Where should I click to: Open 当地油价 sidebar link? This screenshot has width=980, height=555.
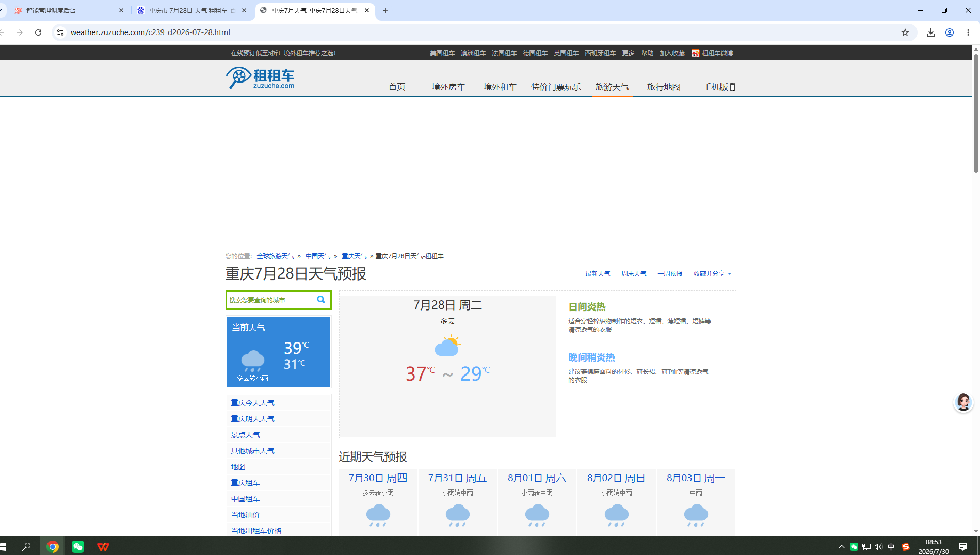pos(245,515)
